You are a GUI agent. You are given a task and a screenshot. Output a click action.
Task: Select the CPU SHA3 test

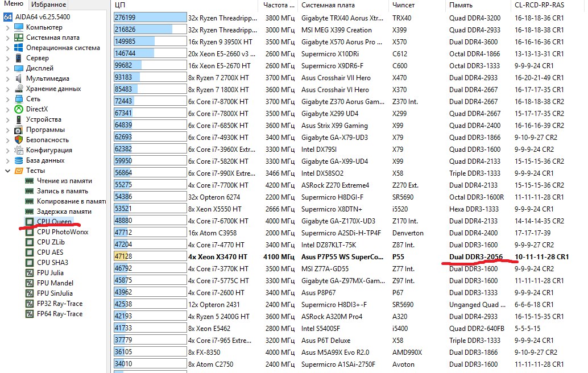(52, 263)
